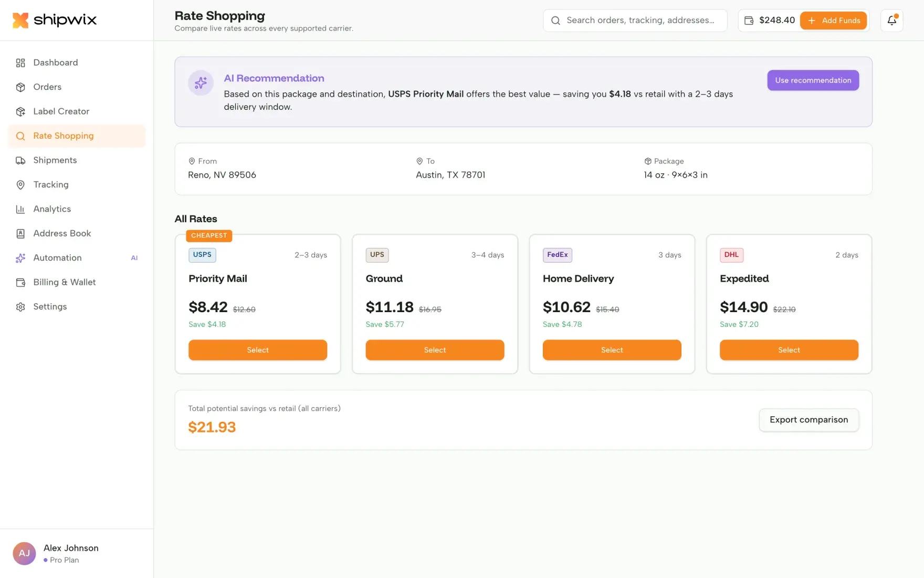Click the UPS carrier tag
The width and height of the screenshot is (924, 578).
click(377, 255)
